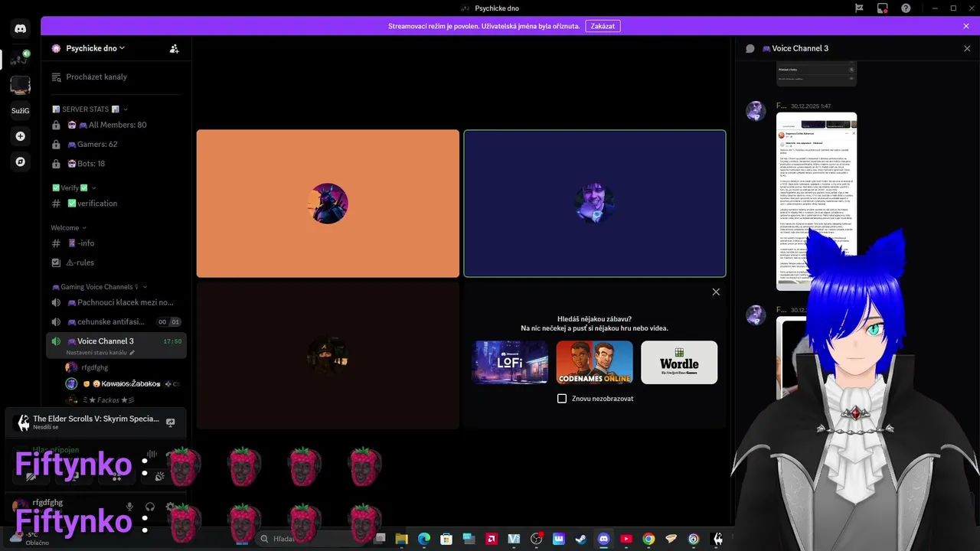The image size is (980, 551).
Task: Launch Codenames Online activity
Action: 595,362
